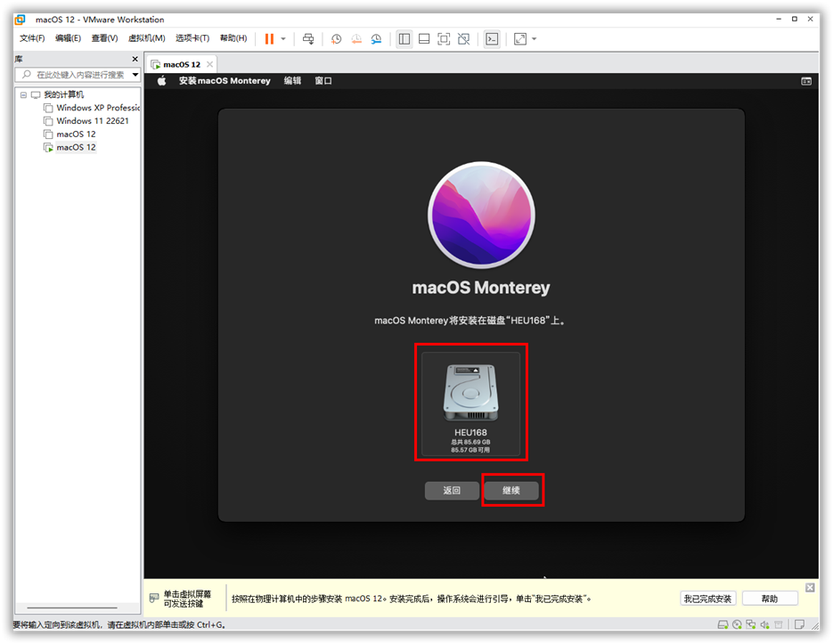The height and width of the screenshot is (644, 833).
Task: Click the macOS Monterey logo image
Action: 481,215
